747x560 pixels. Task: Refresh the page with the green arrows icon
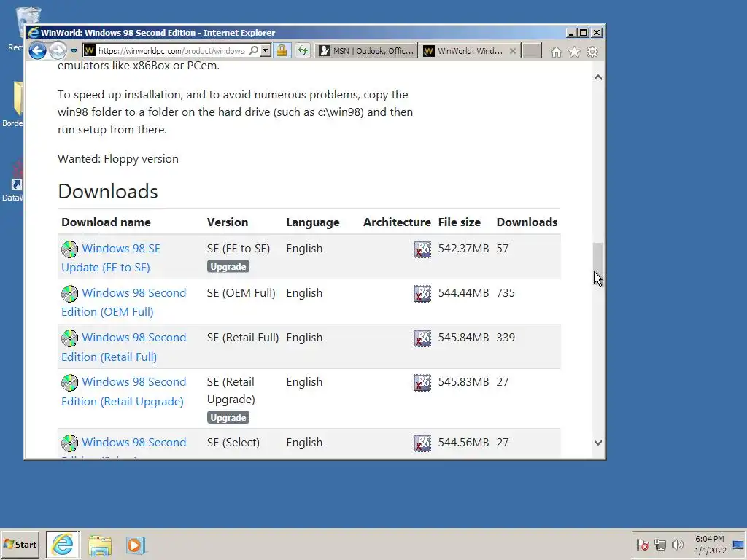(x=303, y=50)
